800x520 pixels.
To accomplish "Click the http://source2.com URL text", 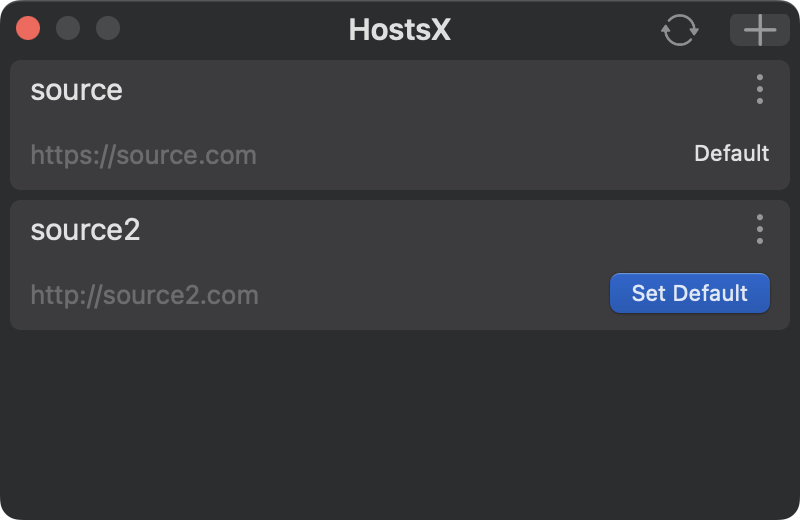I will [x=144, y=295].
